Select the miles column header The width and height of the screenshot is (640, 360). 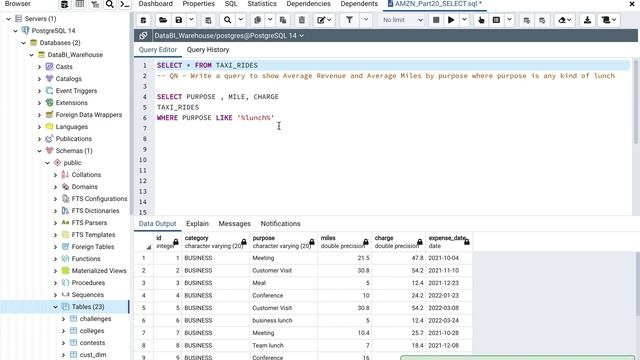pyautogui.click(x=344, y=242)
